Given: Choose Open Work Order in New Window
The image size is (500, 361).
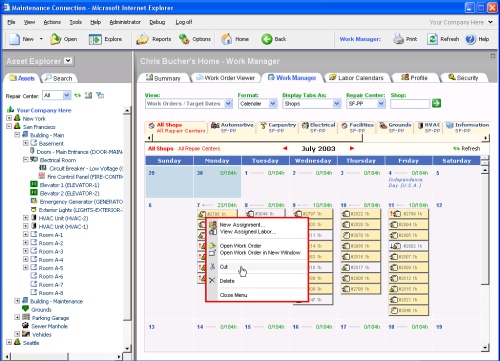Looking at the screenshot, I should pyautogui.click(x=260, y=253).
